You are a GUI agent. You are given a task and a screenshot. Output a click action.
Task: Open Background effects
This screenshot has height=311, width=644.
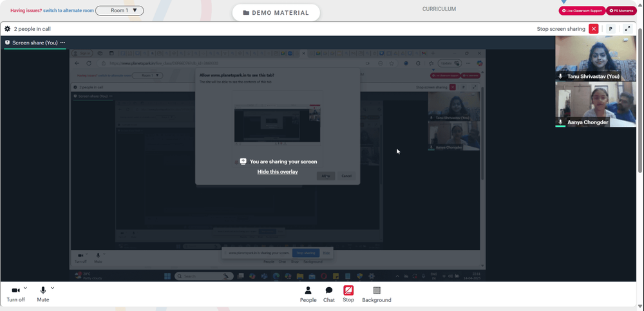pos(377,294)
